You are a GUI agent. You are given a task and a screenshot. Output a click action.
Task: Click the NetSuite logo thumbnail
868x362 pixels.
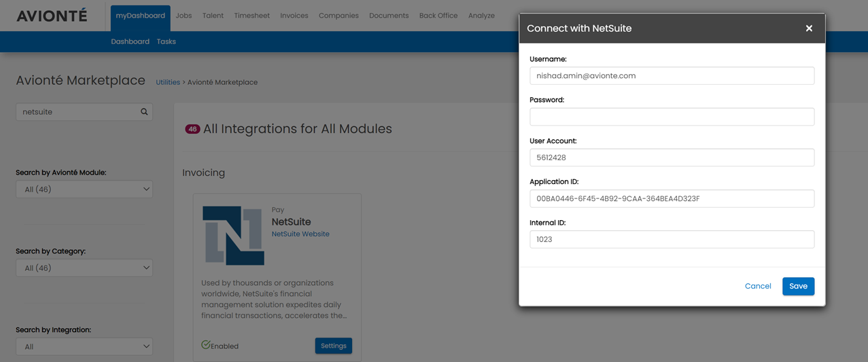tap(233, 236)
